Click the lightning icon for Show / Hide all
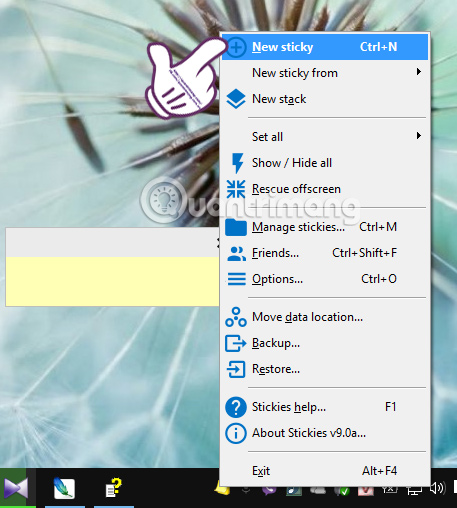 pyautogui.click(x=237, y=163)
